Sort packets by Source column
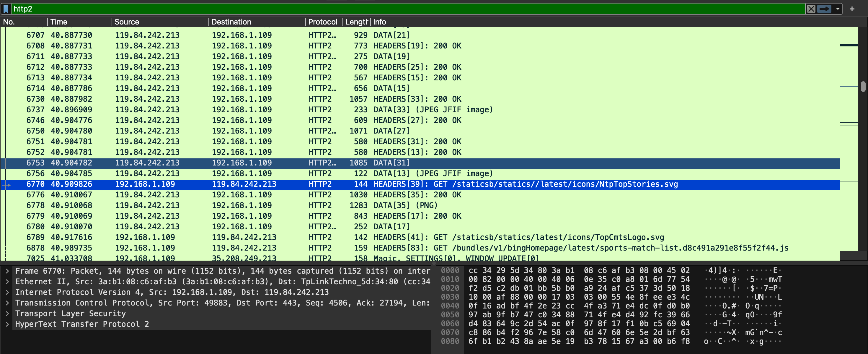 click(x=160, y=22)
